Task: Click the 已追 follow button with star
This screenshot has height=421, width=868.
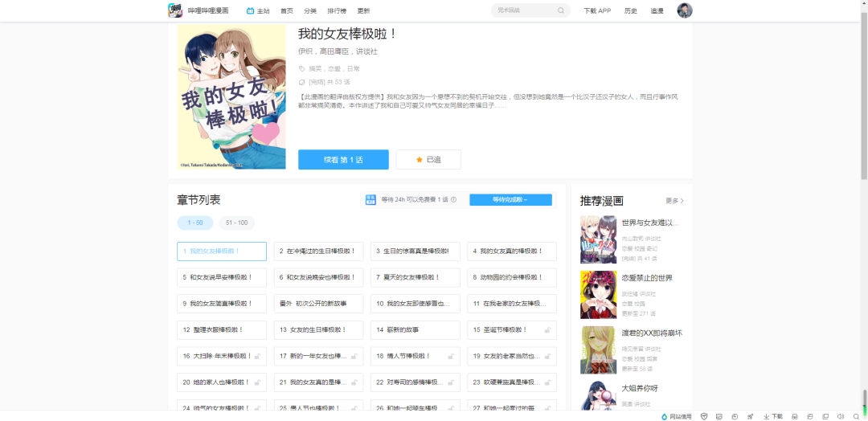Action: (x=428, y=159)
